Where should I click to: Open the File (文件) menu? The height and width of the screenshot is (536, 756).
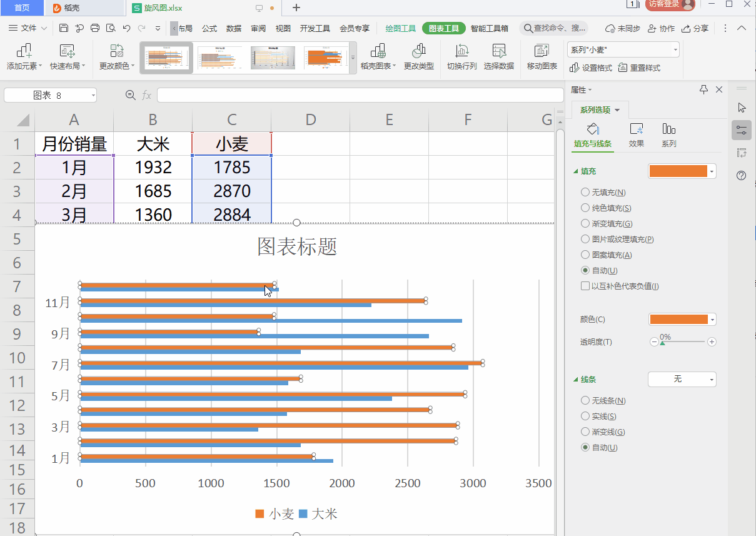[x=28, y=28]
